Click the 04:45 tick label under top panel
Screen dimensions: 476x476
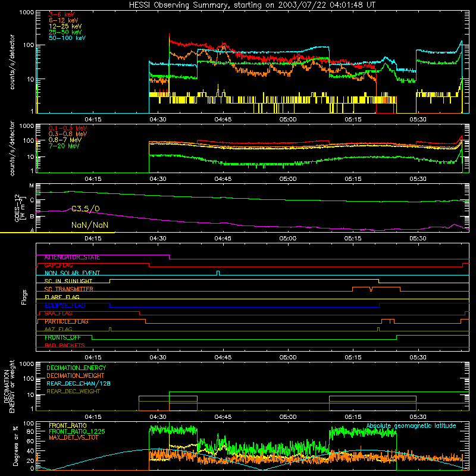tap(223, 120)
